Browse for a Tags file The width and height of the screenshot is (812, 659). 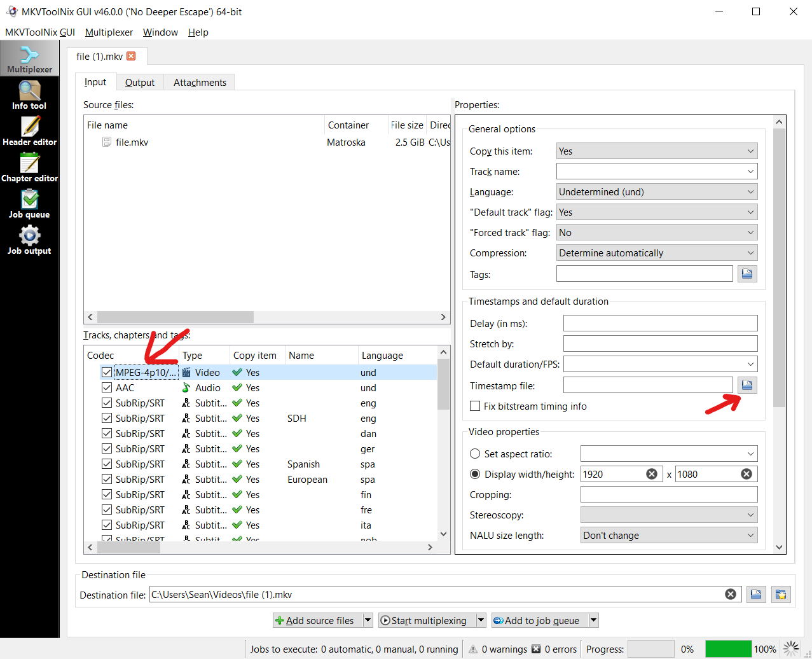[747, 274]
